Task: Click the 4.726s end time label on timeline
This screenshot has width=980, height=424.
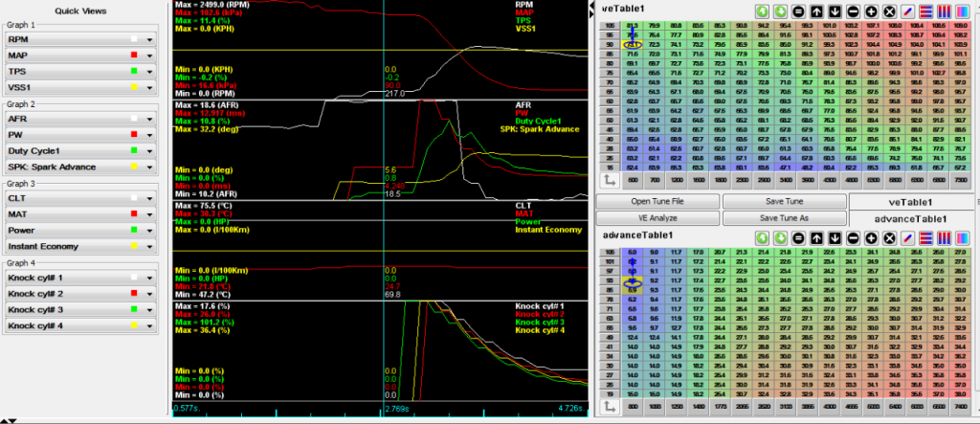Action: click(x=572, y=409)
